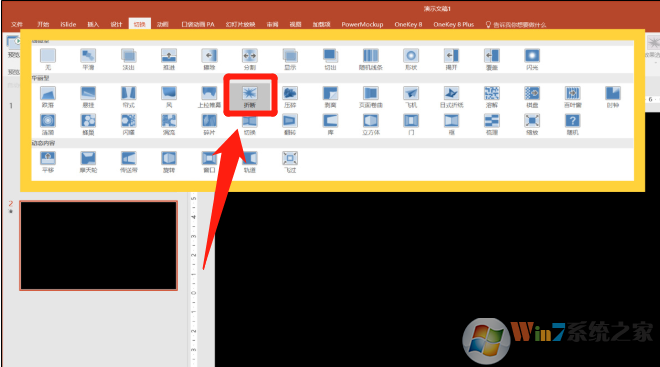
Task: Select slide 2 thumbnail in the panel
Action: tap(98, 246)
